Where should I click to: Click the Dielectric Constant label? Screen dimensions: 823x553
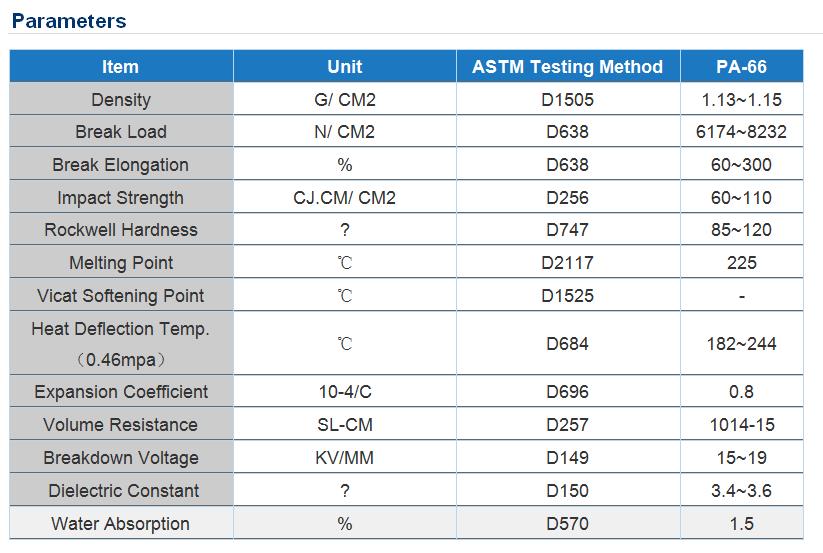(x=124, y=491)
